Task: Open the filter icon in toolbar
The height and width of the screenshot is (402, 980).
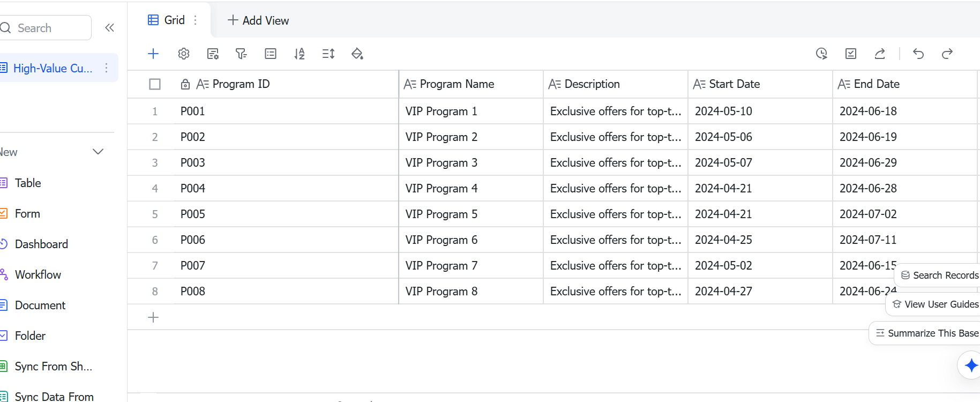Action: click(242, 54)
